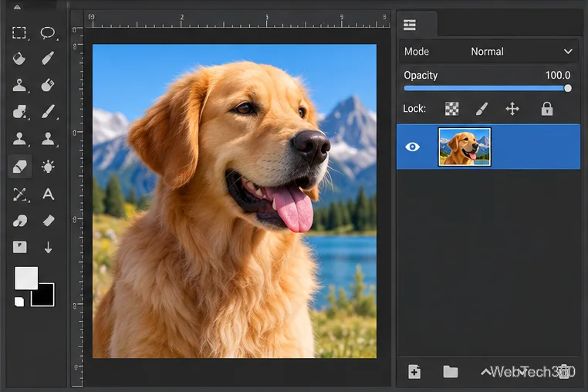Toggle lock position move-arrows icon
This screenshot has width=588, height=392.
[512, 109]
